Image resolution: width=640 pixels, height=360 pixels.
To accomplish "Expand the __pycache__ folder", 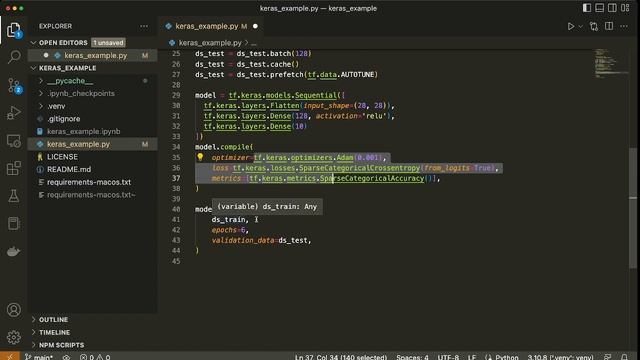I will click(x=70, y=81).
